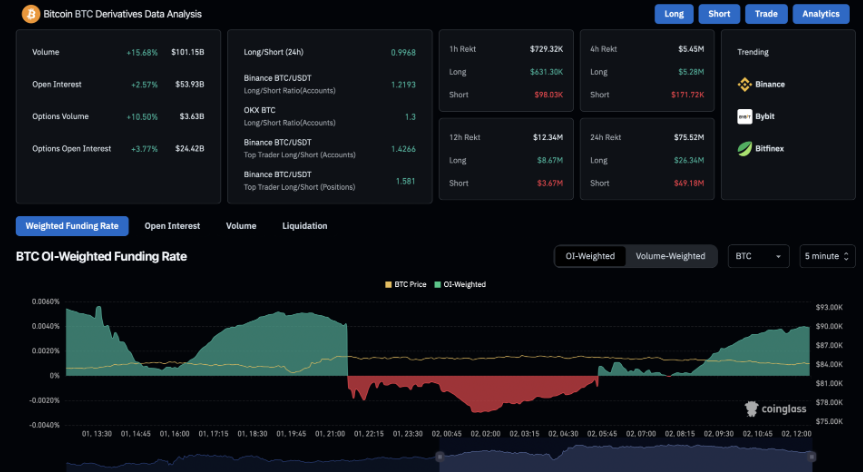Click the Trade button
Screen dimensions: 863x472
point(766,14)
